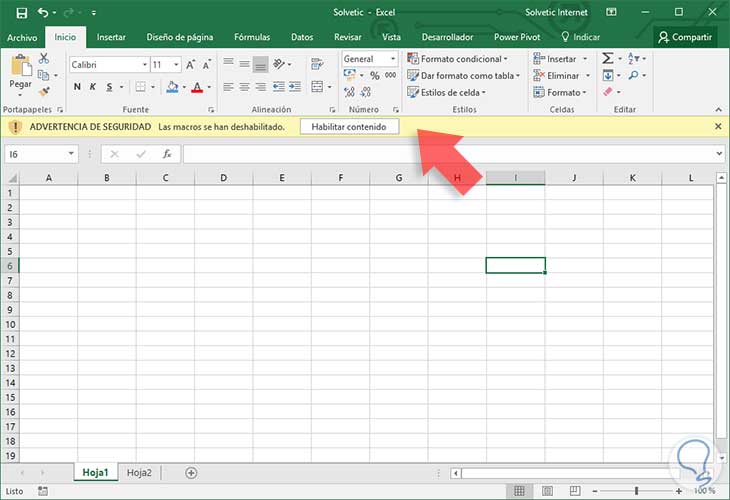
Task: Click the Fill down arrow icon
Action: pyautogui.click(x=608, y=75)
